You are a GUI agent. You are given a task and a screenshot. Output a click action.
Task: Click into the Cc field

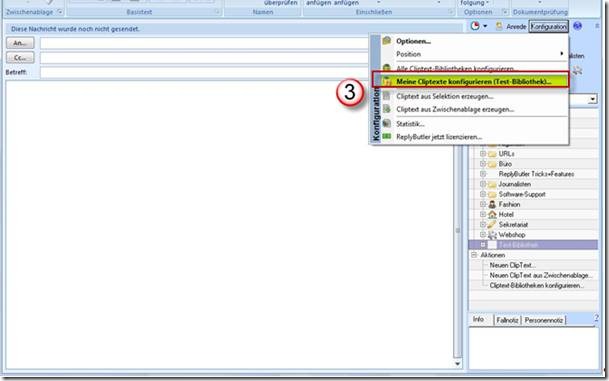(204, 58)
